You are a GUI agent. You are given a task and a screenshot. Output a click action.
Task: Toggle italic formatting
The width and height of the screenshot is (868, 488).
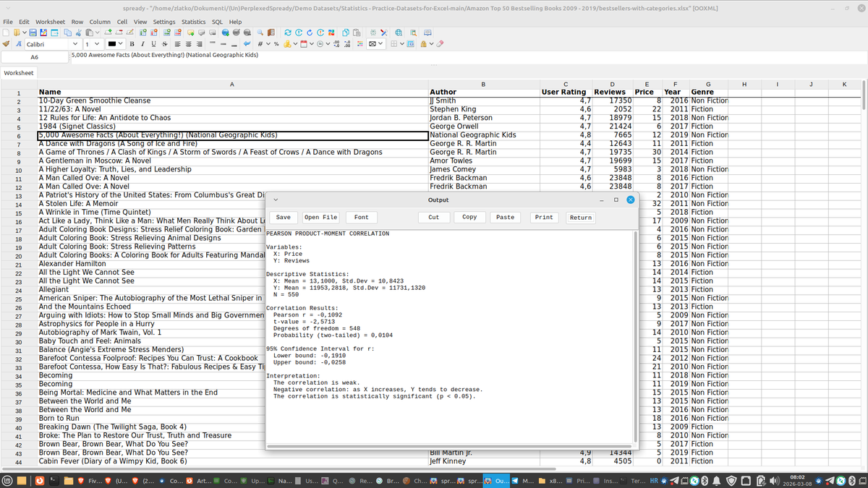pos(142,44)
